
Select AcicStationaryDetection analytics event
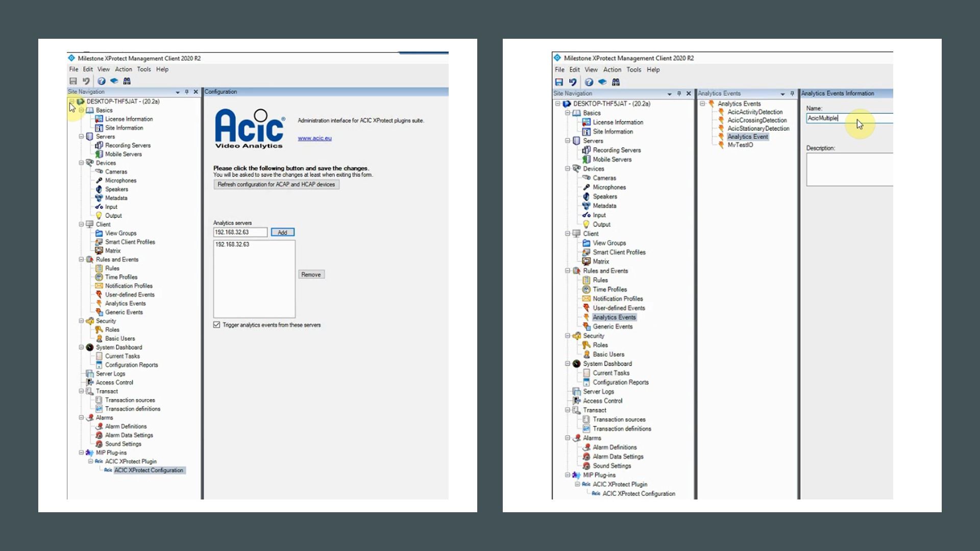(x=758, y=129)
